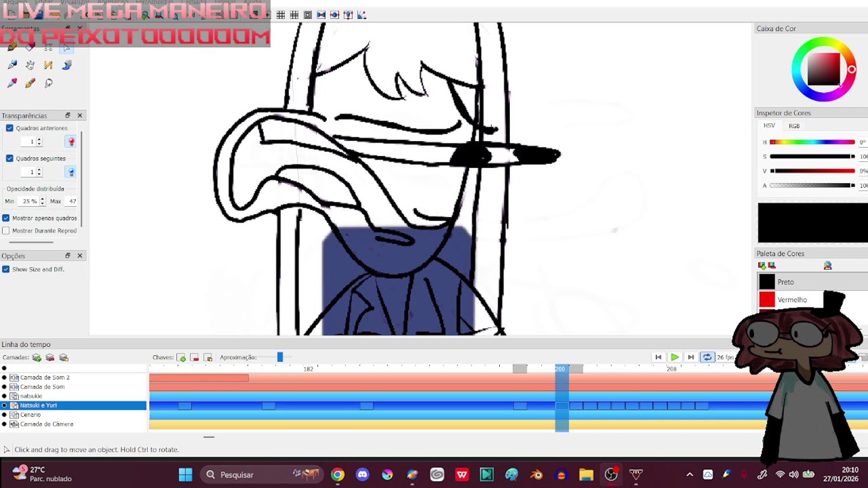The image size is (868, 488).
Task: Jump to next keyframe button
Action: click(690, 357)
